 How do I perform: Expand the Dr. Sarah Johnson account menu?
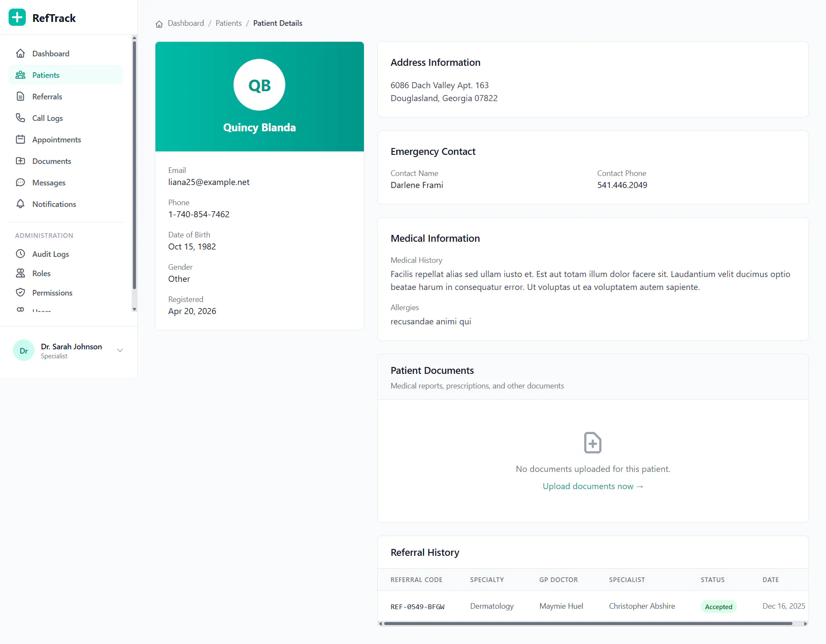[120, 350]
